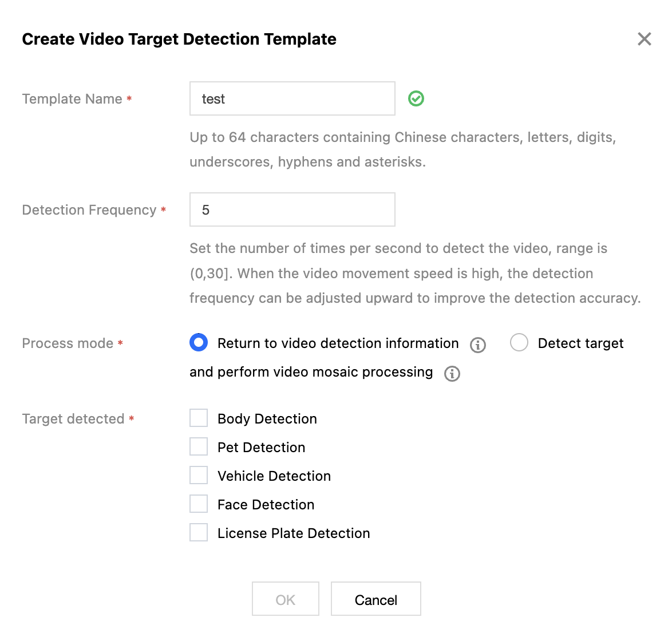The width and height of the screenshot is (672, 633).
Task: Click the green validation checkmark icon
Action: pyautogui.click(x=416, y=99)
